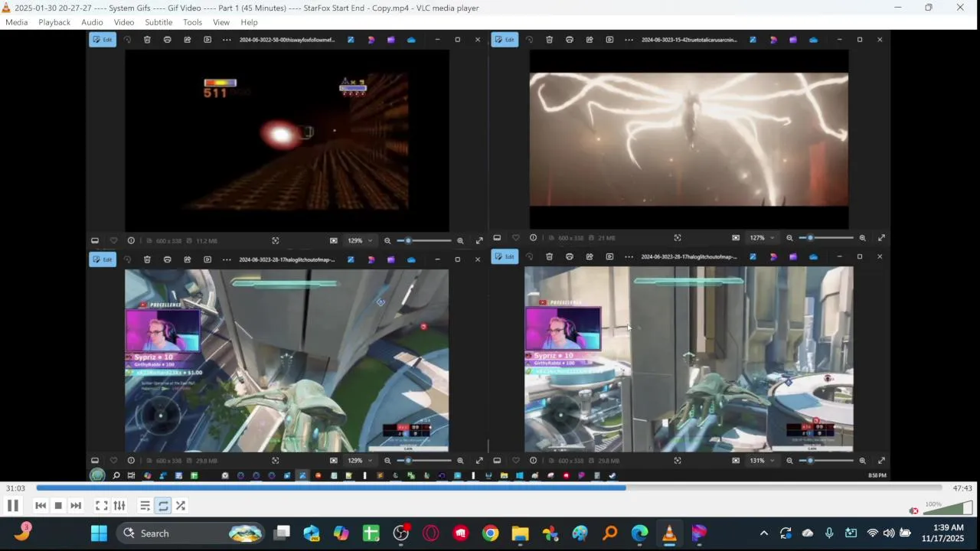
Task: Open the Subtitle menu
Action: pyautogui.click(x=158, y=22)
